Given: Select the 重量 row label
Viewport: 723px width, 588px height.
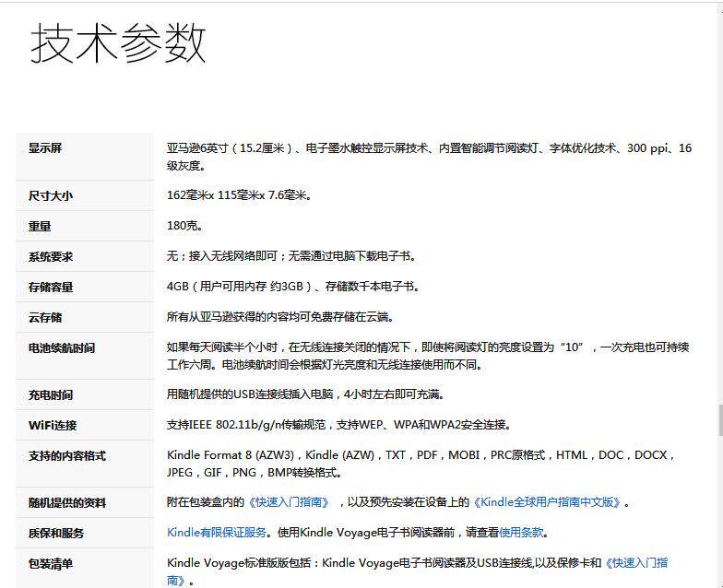Looking at the screenshot, I should [40, 227].
